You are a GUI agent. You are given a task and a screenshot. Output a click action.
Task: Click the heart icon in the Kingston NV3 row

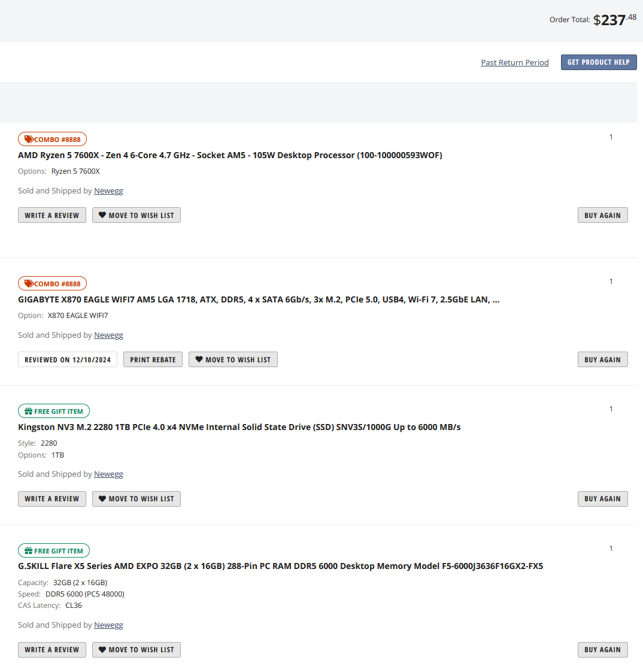102,499
